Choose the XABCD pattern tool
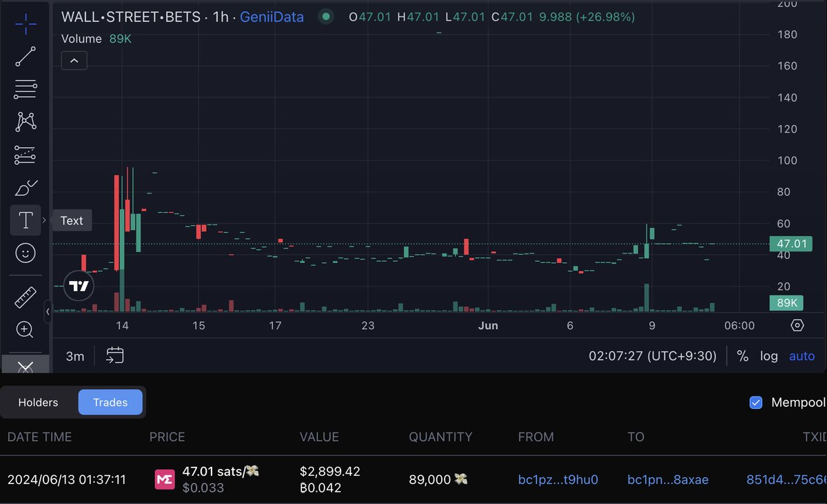827x504 pixels. click(25, 122)
